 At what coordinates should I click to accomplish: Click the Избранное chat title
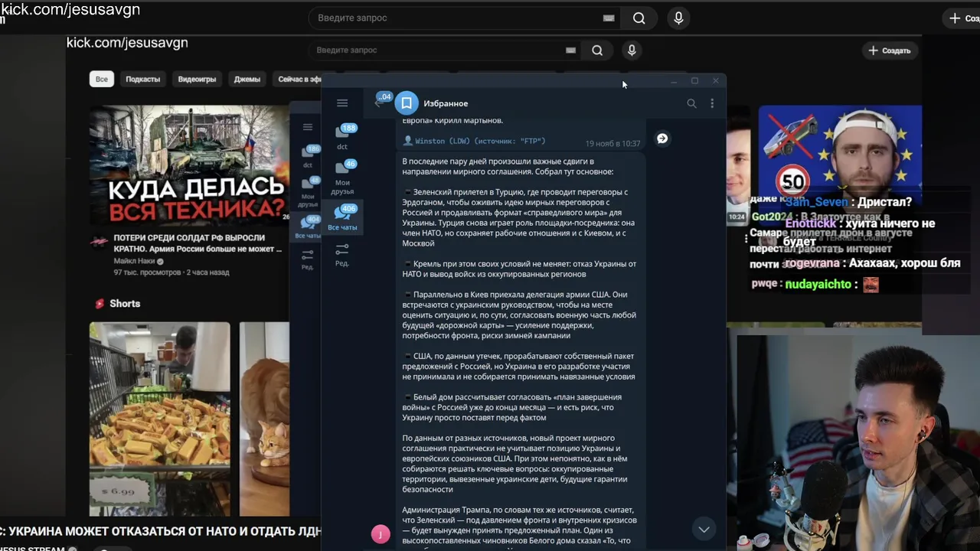coord(446,103)
